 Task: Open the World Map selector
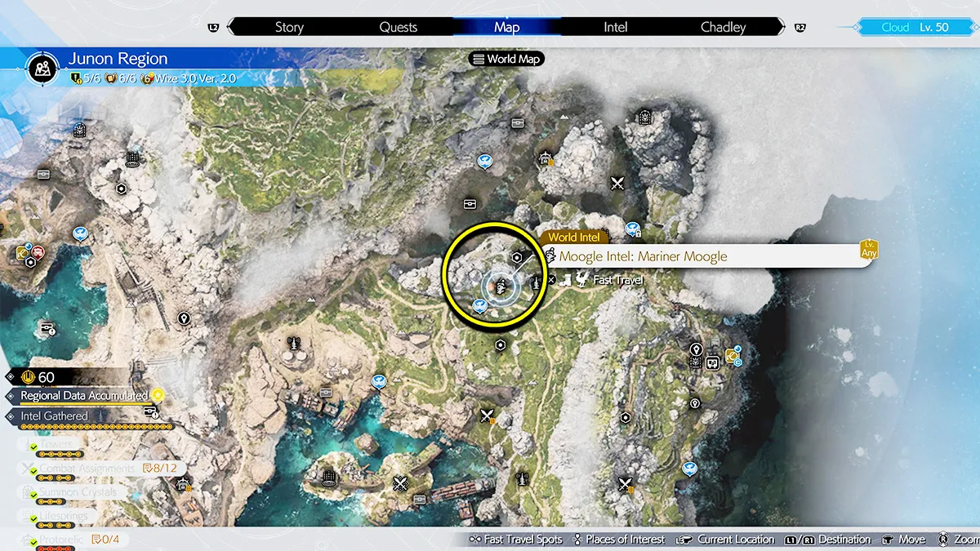[506, 59]
